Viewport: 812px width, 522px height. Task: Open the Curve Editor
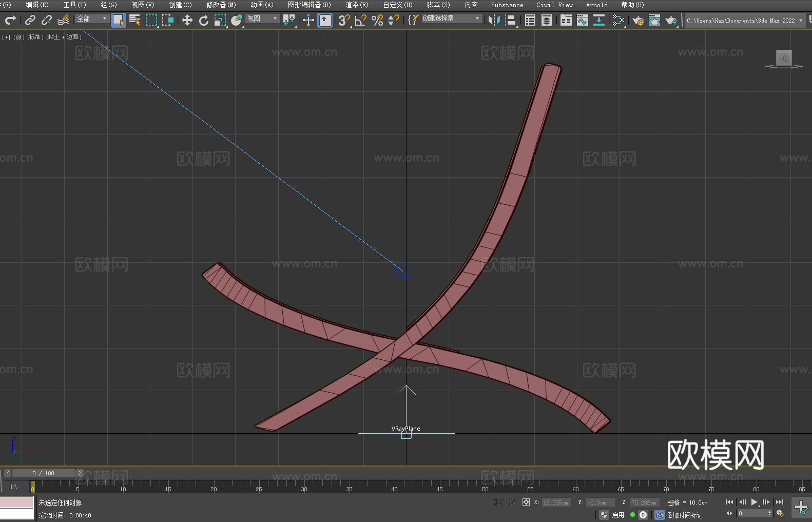(x=583, y=20)
